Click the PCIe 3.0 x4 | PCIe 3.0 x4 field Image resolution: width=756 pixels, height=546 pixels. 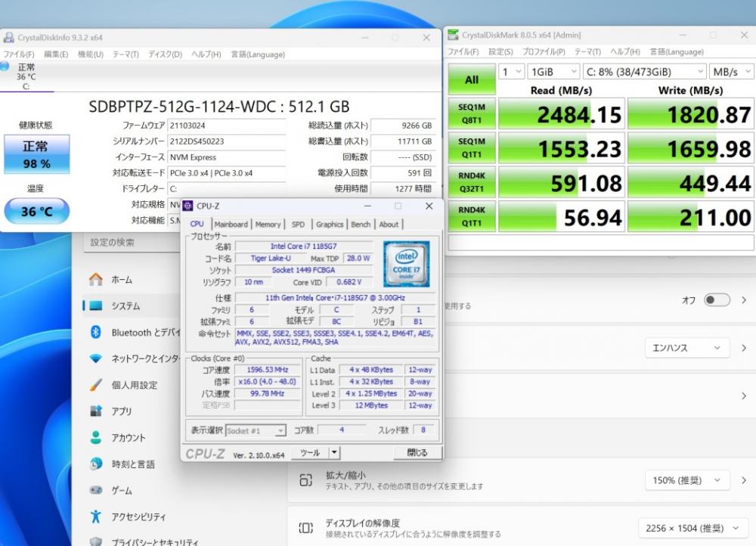pos(226,173)
